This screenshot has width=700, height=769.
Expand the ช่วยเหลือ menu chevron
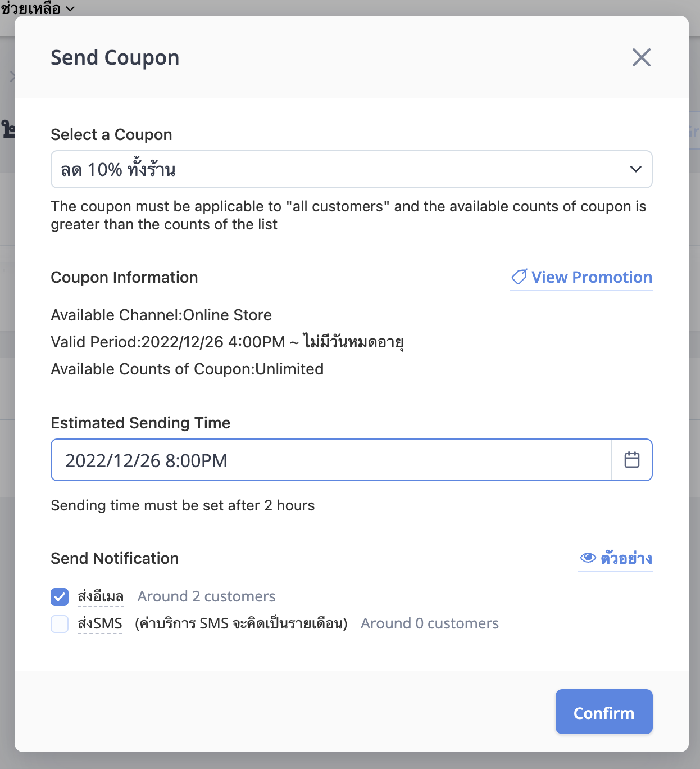coord(70,8)
